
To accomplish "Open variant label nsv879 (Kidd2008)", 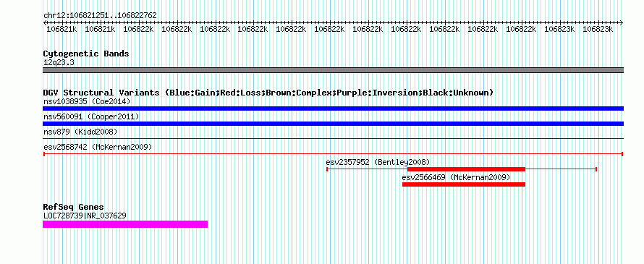I will click(80, 132).
